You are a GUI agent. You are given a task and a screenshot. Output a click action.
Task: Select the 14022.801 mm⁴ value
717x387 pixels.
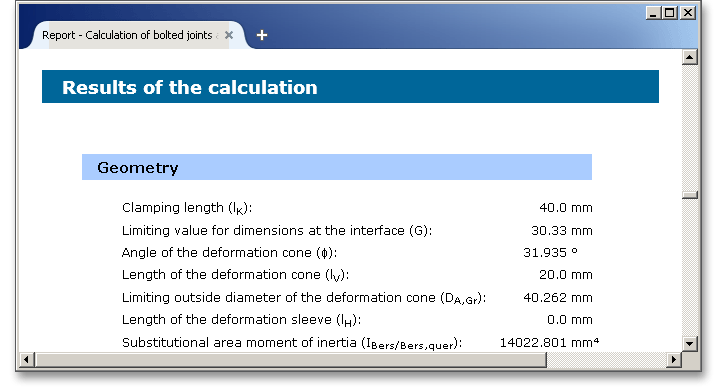(x=549, y=343)
